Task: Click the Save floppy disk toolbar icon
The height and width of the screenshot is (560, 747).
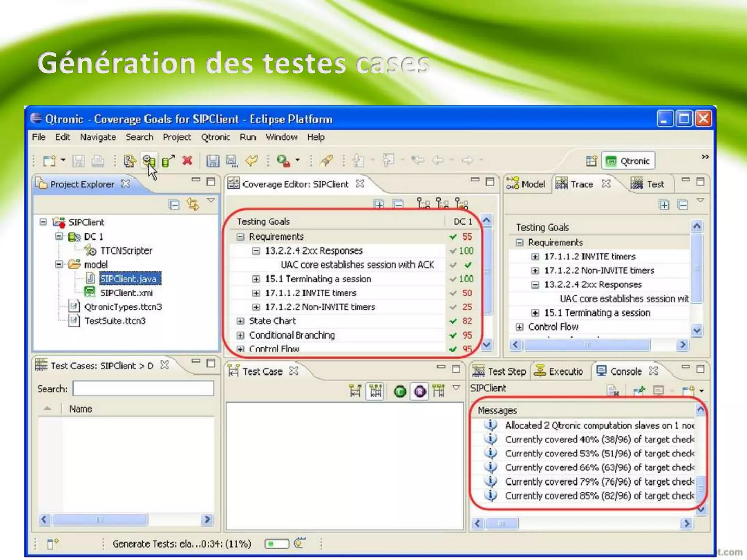Action: pyautogui.click(x=213, y=160)
